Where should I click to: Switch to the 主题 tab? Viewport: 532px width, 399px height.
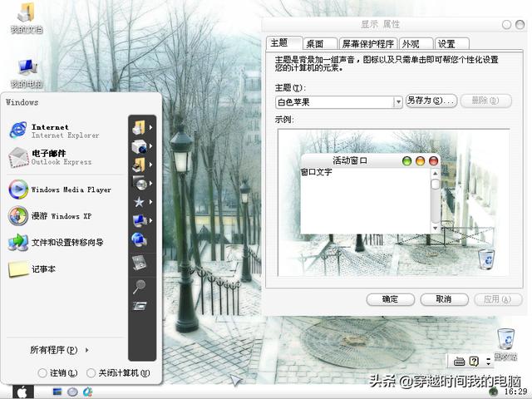point(284,43)
